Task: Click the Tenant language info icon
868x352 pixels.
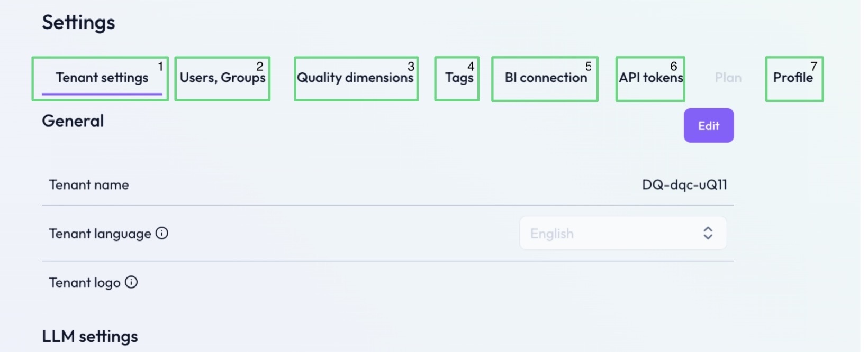Action: click(x=162, y=233)
